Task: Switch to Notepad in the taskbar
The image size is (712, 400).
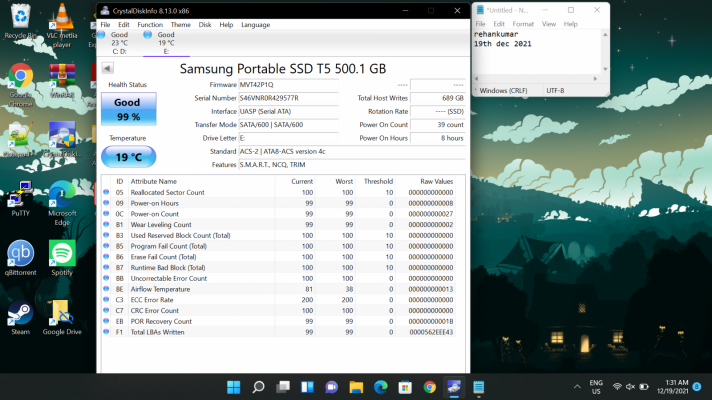Action: [479, 387]
